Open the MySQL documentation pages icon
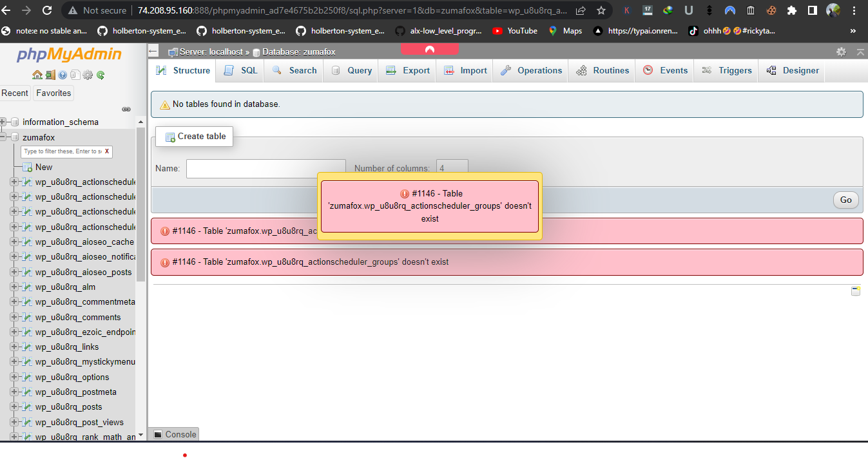This screenshot has width=868, height=458. pyautogui.click(x=75, y=75)
